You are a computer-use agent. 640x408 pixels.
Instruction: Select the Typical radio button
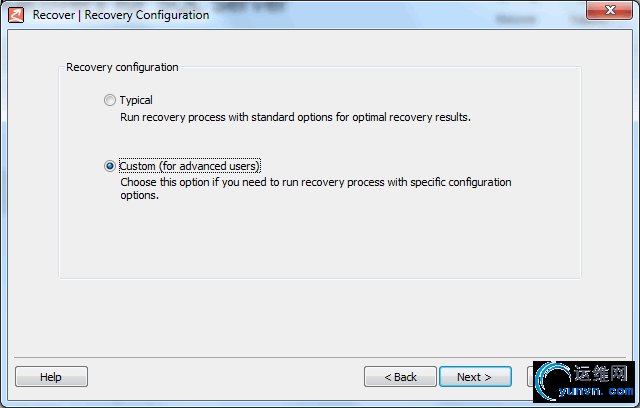pos(110,100)
